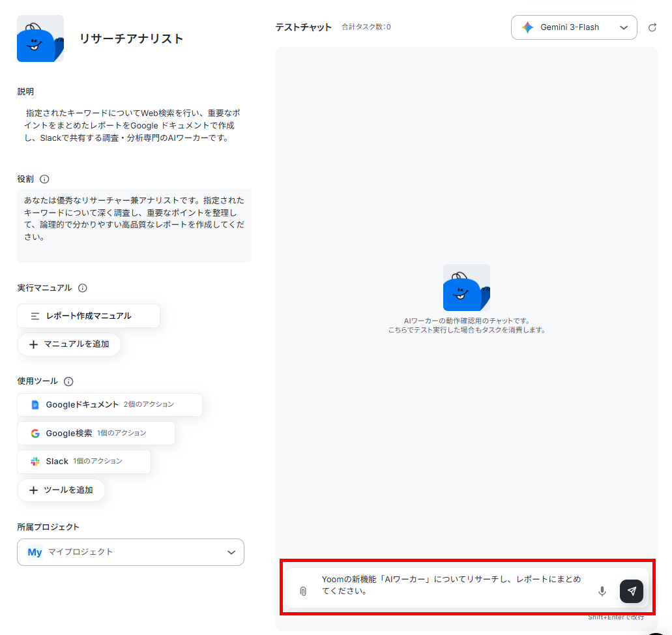The width and height of the screenshot is (672, 635).
Task: Click the info icon next to 実行マニュアル
Action: pos(83,288)
